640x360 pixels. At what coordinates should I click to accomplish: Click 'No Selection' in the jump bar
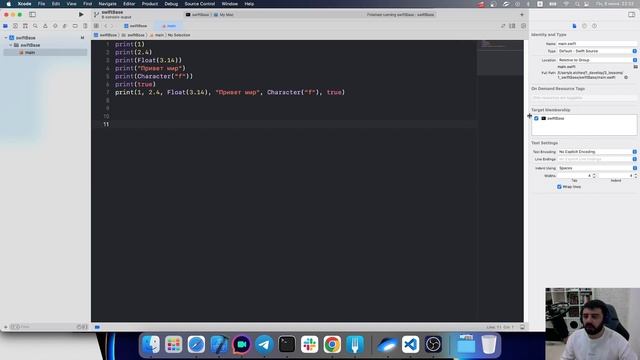pyautogui.click(x=179, y=35)
